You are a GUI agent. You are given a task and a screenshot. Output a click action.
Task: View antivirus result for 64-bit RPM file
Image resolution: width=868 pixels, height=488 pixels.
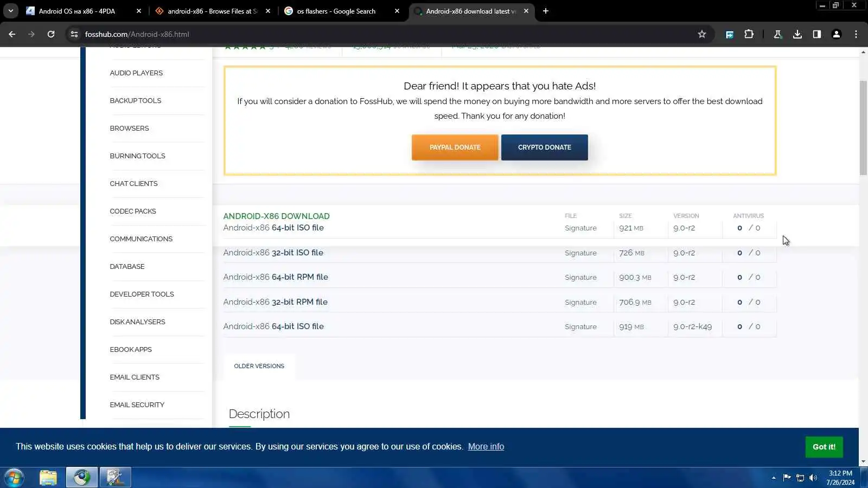click(x=749, y=277)
